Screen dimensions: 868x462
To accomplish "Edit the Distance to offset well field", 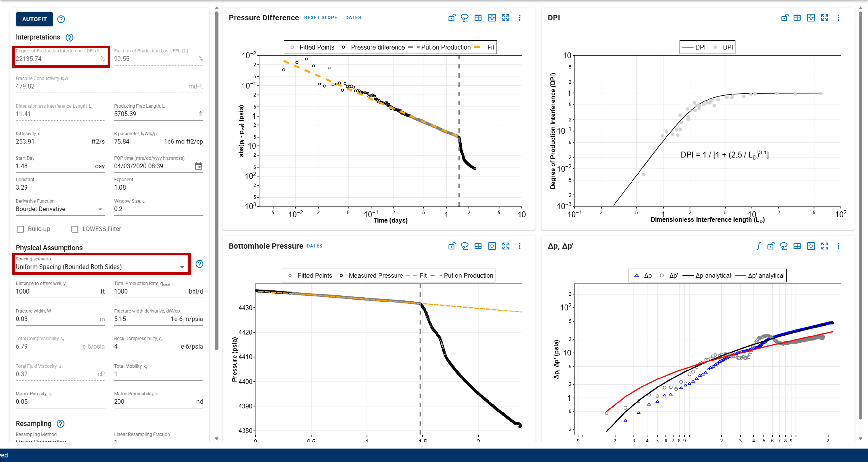I will tap(60, 291).
